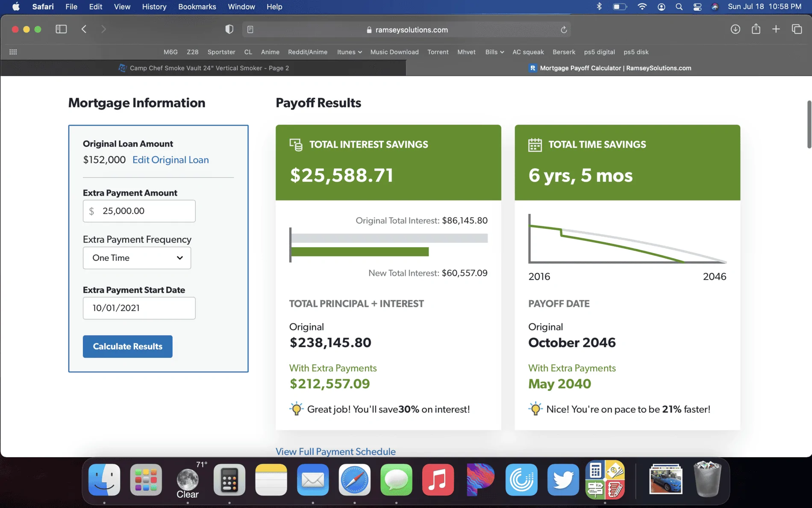Go back to previous page
Screen dimensions: 812x508
click(84, 29)
